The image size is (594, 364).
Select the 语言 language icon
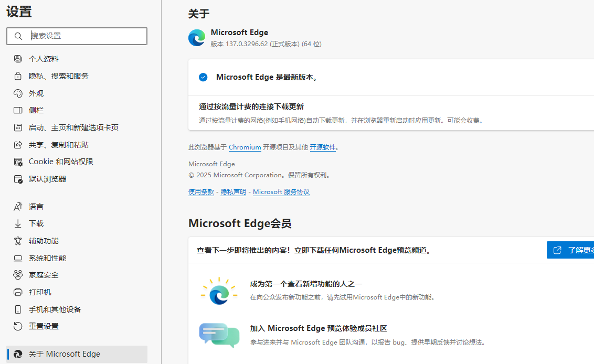coord(18,207)
